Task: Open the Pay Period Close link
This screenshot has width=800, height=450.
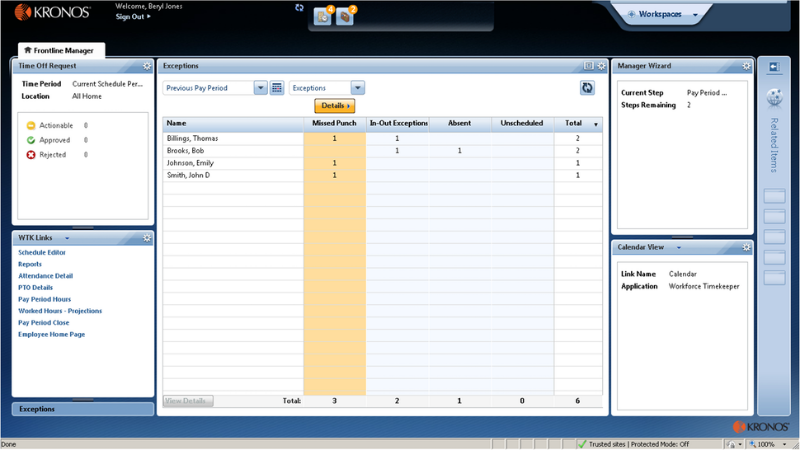Action: coord(43,323)
